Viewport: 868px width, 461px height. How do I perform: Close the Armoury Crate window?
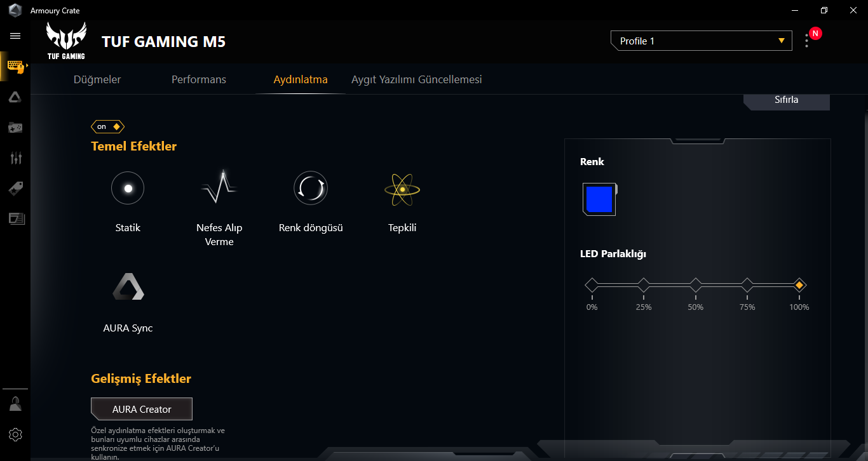(x=853, y=10)
